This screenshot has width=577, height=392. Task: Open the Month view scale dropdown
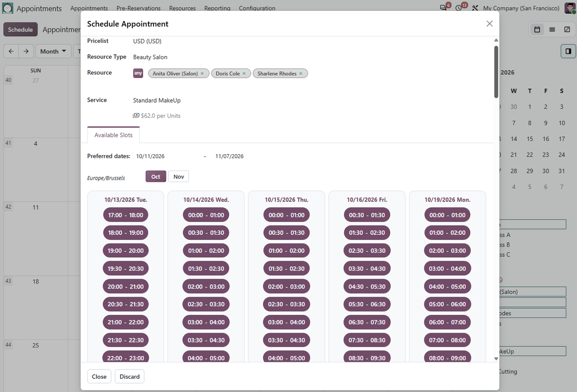click(x=53, y=51)
